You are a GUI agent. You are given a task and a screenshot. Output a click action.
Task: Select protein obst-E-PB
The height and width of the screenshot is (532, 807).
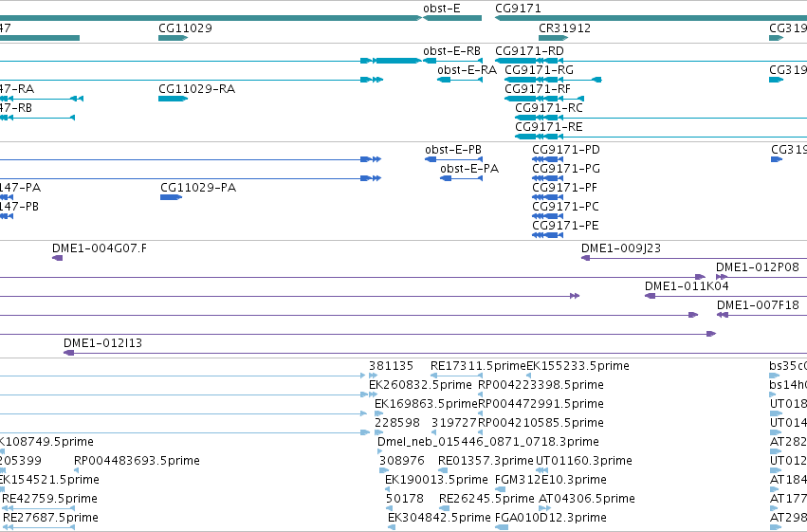(x=453, y=159)
